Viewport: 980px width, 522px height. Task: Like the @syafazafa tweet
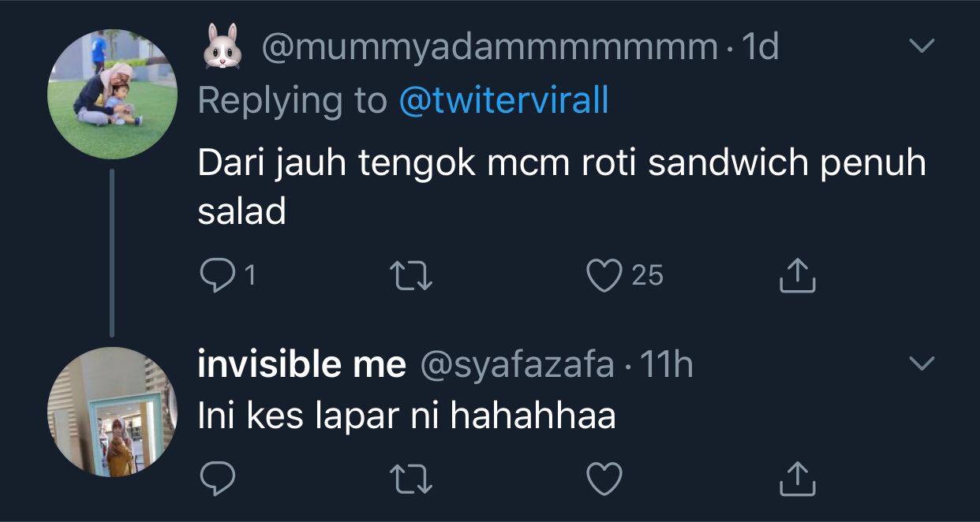(604, 478)
